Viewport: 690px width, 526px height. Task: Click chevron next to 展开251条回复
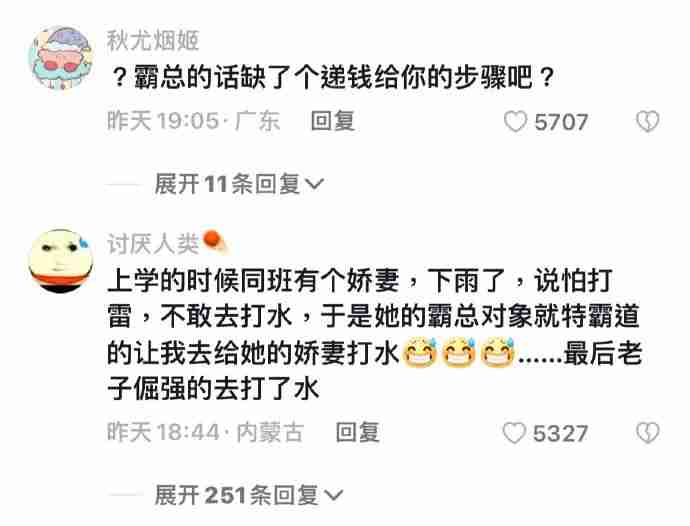pyautogui.click(x=333, y=496)
